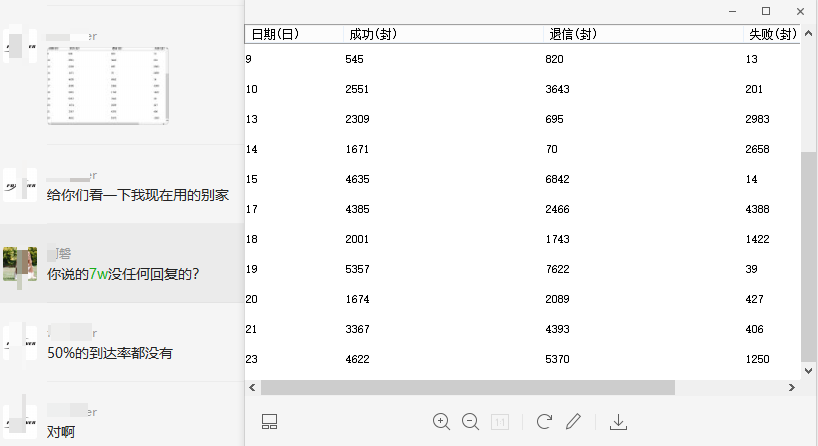Click the failed value 1250
This screenshot has width=818, height=446.
point(757,359)
